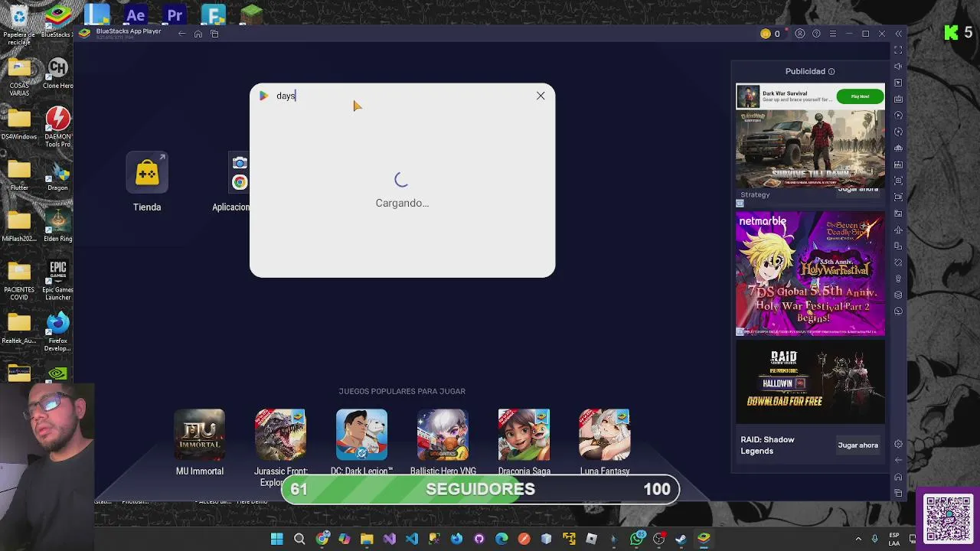980x551 pixels.
Task: Click the ESP LAA language indicator
Action: point(894,539)
